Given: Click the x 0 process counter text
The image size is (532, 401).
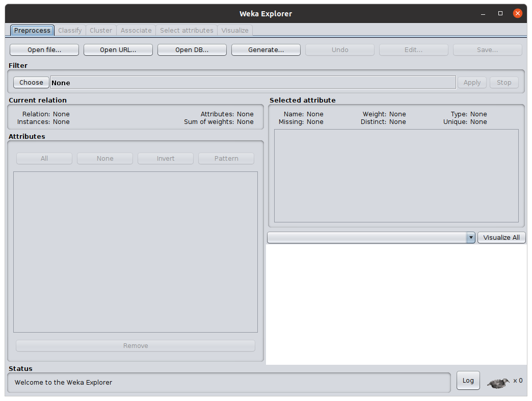Looking at the screenshot, I should tap(518, 381).
